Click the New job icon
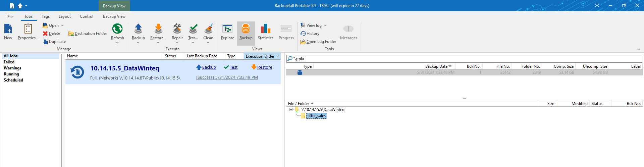 (x=8, y=29)
